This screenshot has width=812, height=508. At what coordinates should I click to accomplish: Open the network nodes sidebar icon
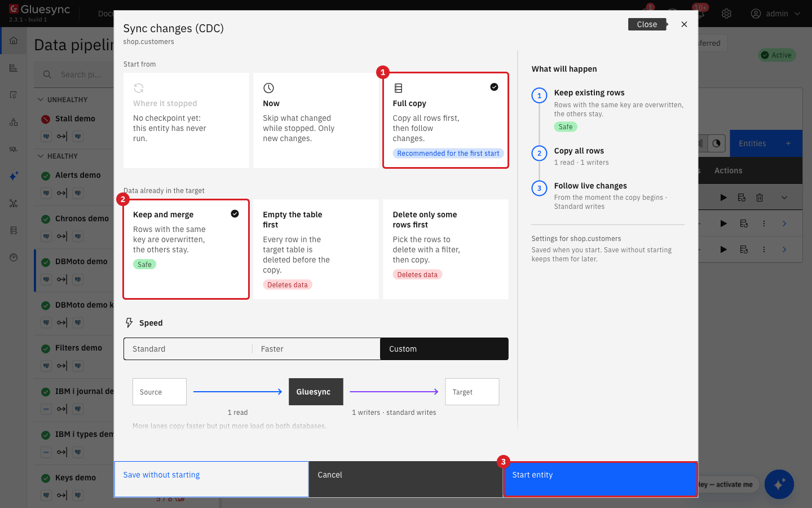[14, 203]
